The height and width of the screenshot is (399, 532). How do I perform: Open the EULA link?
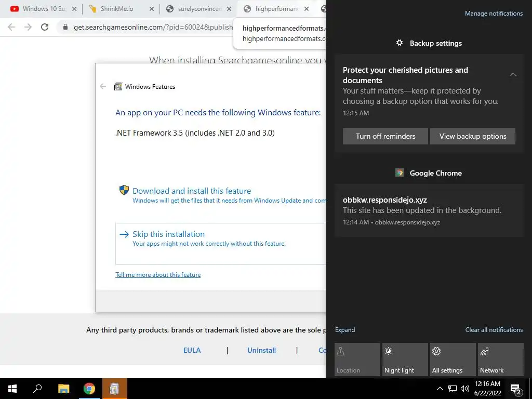pos(192,350)
